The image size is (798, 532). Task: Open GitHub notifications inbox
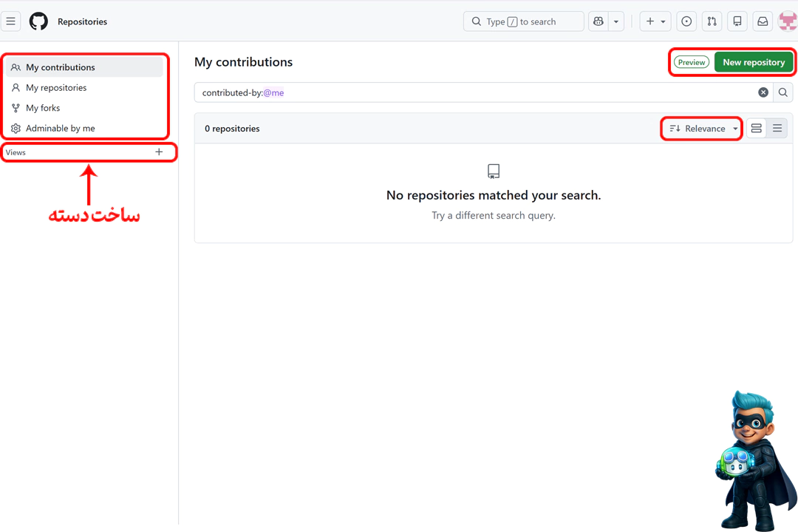(762, 21)
